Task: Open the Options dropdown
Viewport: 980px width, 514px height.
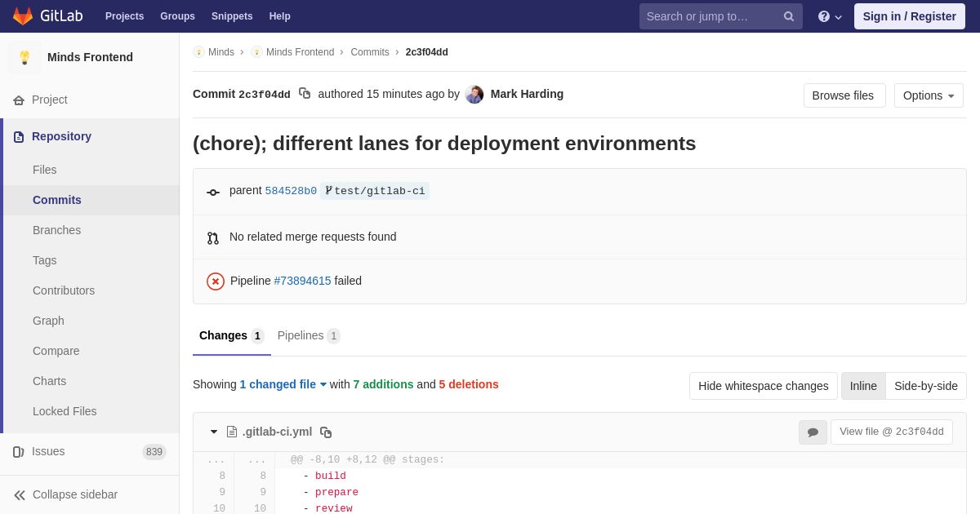Action: (x=929, y=95)
